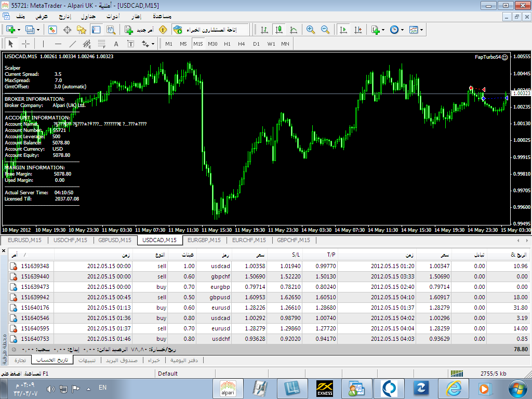Open the chart Templates icon

(x=413, y=30)
